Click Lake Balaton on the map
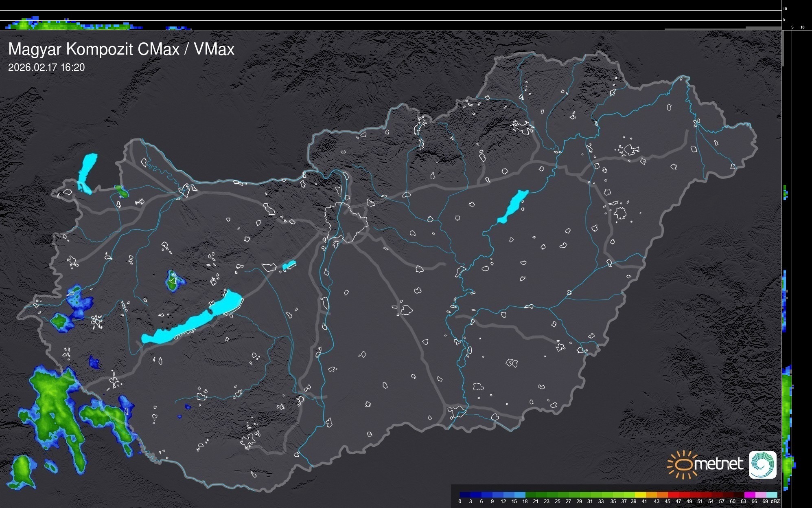The width and height of the screenshot is (812, 508). [191, 322]
